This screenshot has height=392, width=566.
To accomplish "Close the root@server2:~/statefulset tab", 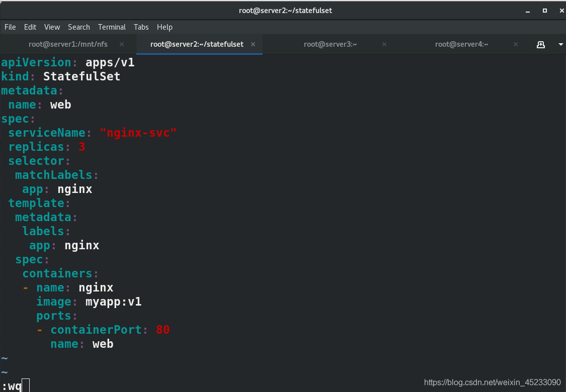I will pyautogui.click(x=253, y=44).
